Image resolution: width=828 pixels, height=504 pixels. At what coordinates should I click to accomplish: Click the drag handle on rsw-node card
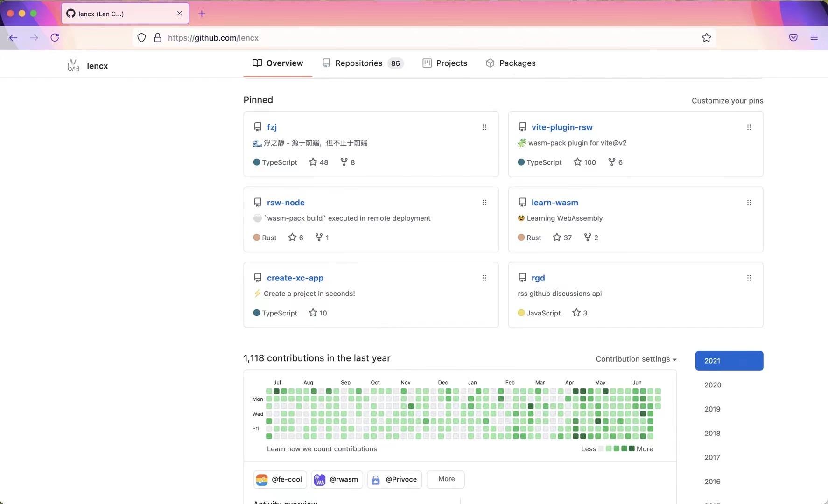(x=484, y=203)
